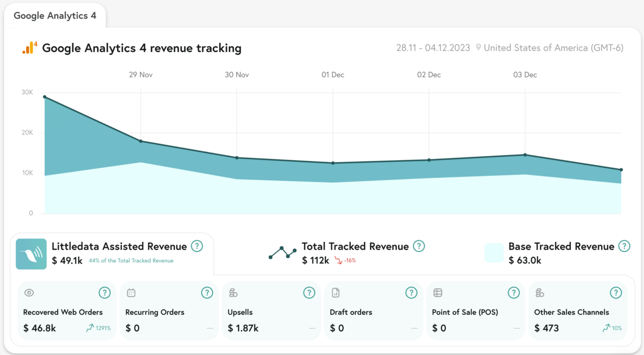Click the eye icon on Recovered Web Orders
Image resolution: width=644 pixels, height=355 pixels.
[29, 293]
